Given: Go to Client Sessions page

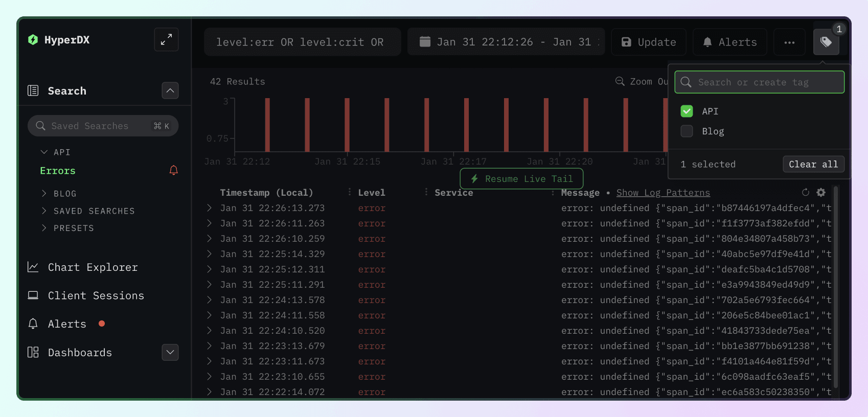Looking at the screenshot, I should click(x=96, y=296).
